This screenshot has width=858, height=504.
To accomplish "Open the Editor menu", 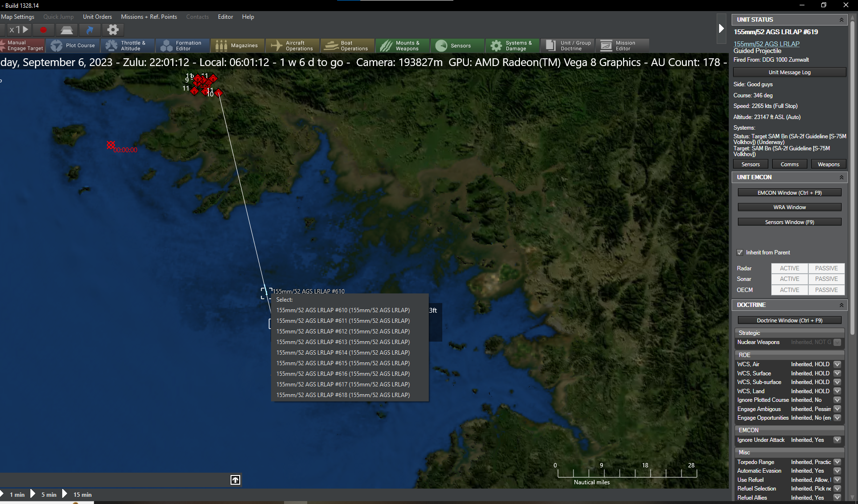I will click(x=225, y=17).
